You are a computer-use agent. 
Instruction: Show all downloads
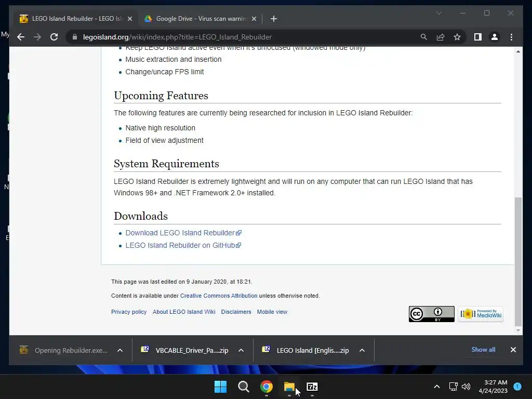coord(483,350)
